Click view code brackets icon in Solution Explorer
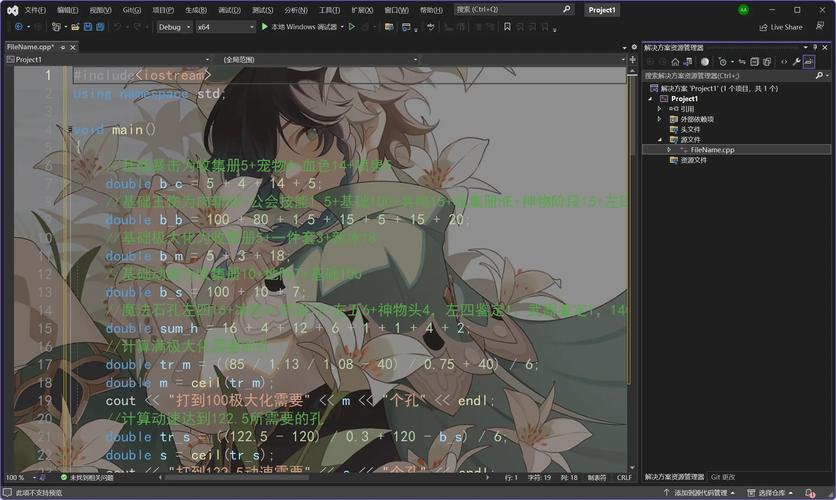Image resolution: width=836 pixels, height=500 pixels. (784, 62)
